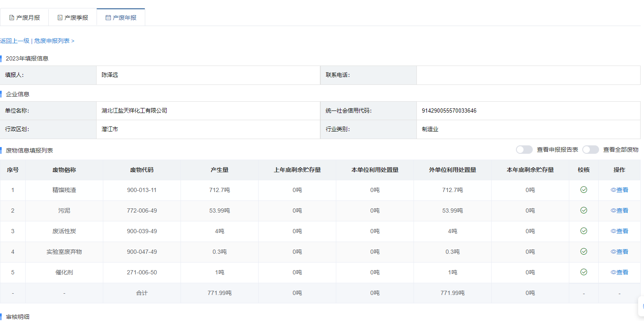The image size is (644, 321).
Task: Click the 本年底剩余贮存量 column header
Action: (530, 170)
